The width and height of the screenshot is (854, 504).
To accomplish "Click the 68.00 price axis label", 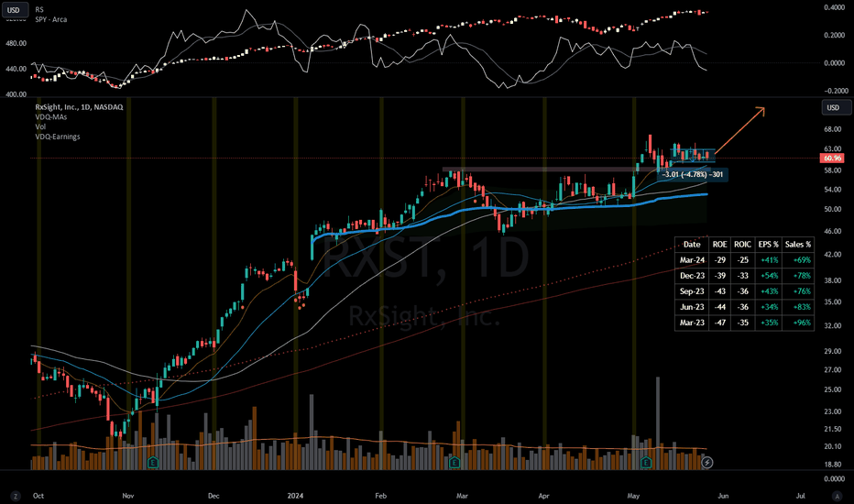I will pyautogui.click(x=833, y=129).
